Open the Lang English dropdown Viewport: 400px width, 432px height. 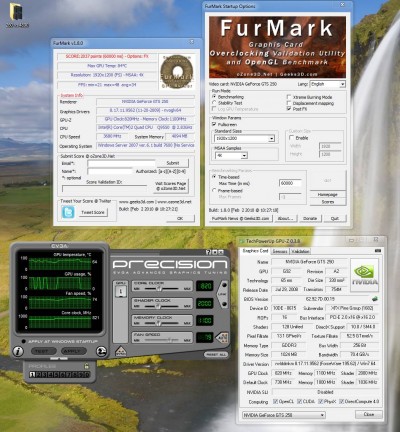click(327, 84)
